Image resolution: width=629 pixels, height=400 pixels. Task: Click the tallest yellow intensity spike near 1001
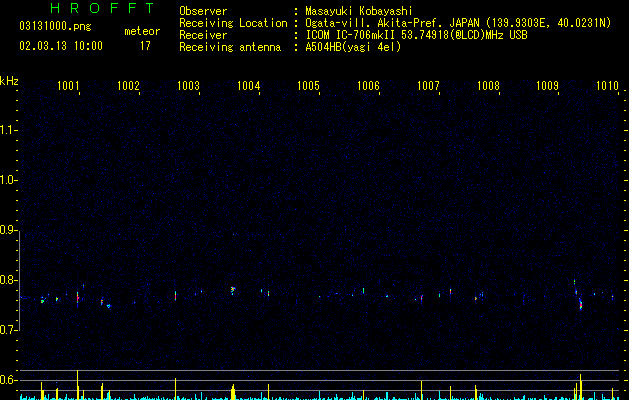[x=77, y=384]
